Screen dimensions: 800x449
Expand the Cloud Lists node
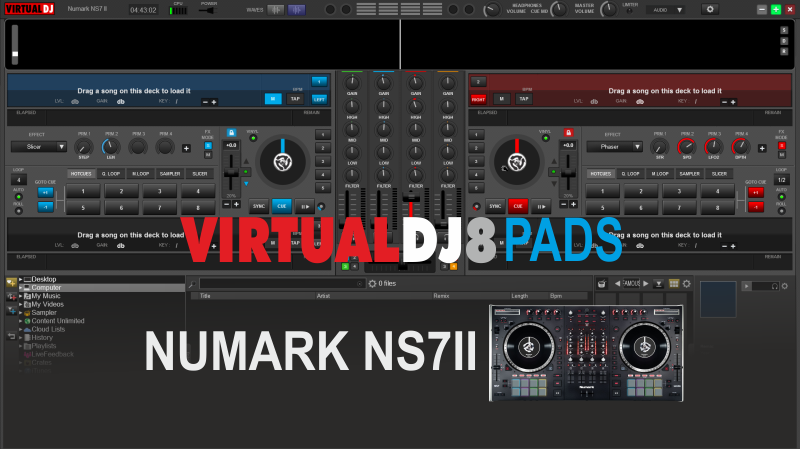(20, 329)
